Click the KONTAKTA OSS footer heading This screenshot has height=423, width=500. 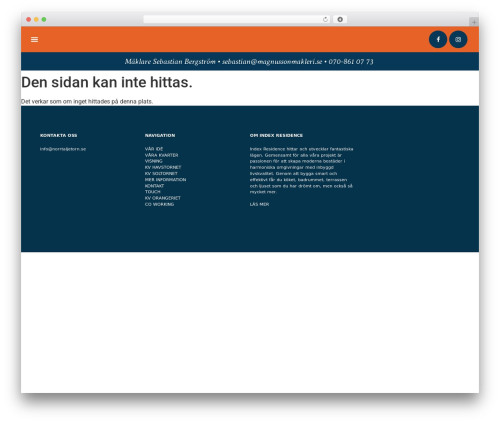coord(58,135)
